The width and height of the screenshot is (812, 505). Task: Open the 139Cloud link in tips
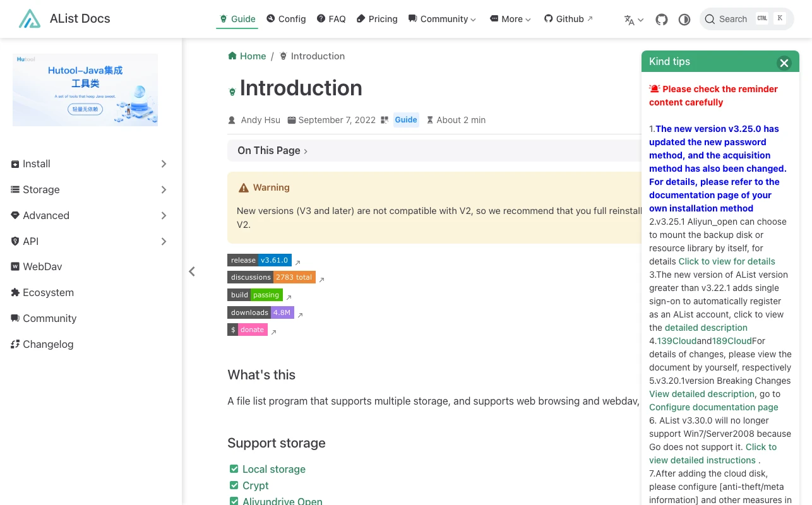point(677,341)
